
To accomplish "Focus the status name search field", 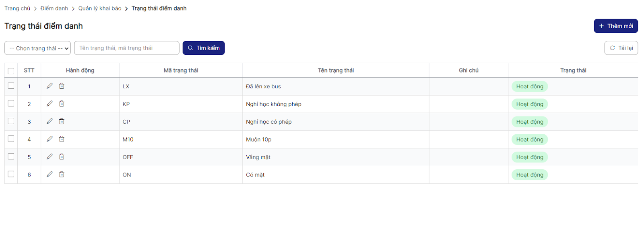I will click(x=126, y=48).
